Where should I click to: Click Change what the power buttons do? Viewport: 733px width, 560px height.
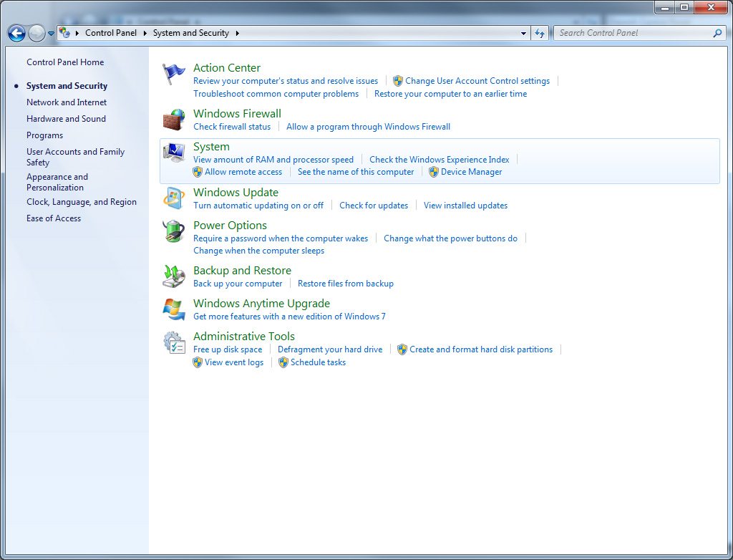pyautogui.click(x=450, y=238)
